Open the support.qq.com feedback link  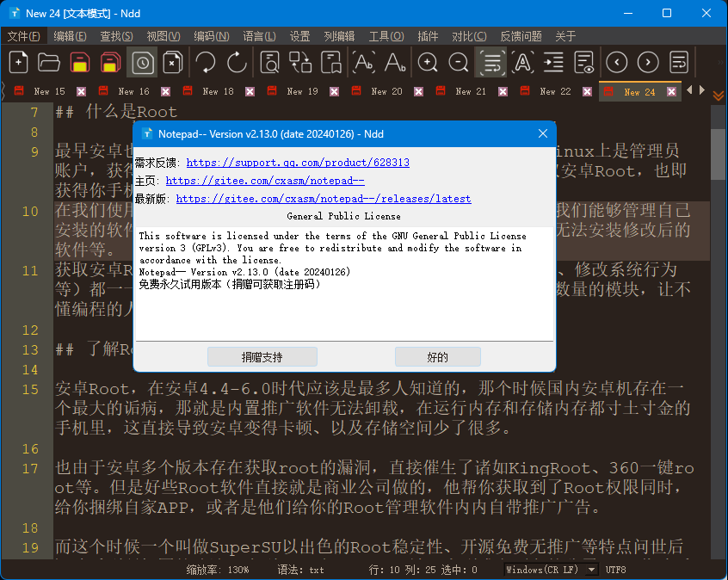pos(298,163)
